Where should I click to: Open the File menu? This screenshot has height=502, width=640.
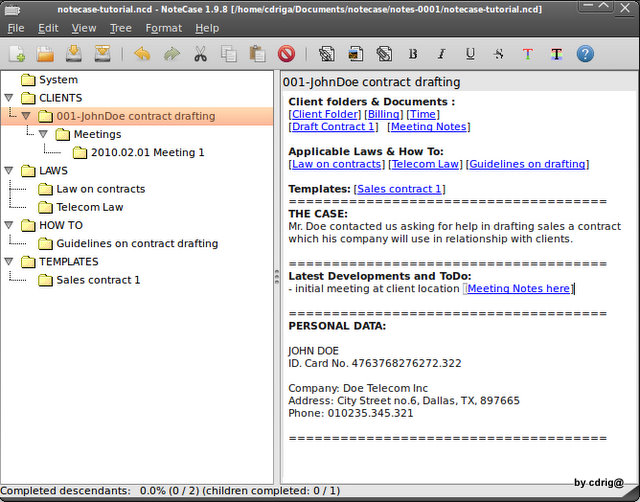(x=16, y=28)
